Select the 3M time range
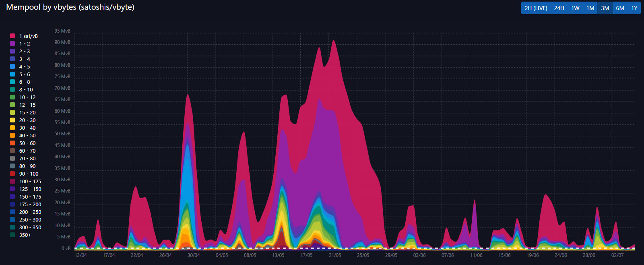 [x=605, y=8]
